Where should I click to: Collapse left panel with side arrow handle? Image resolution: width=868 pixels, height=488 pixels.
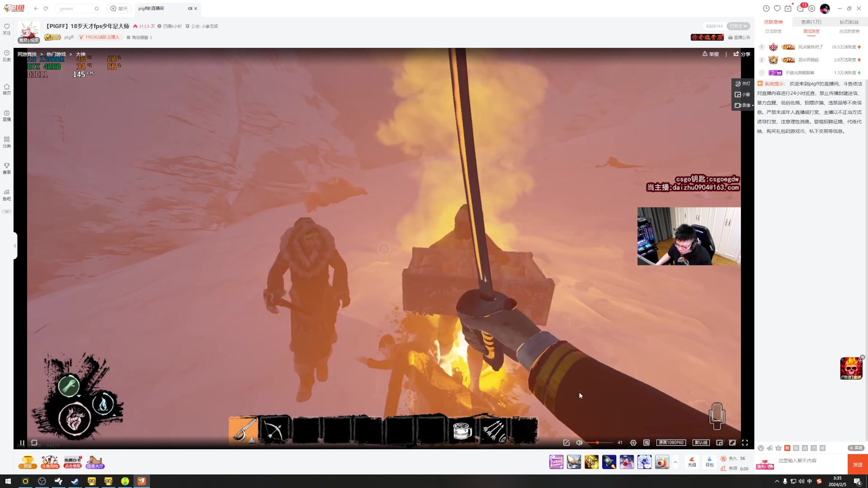(15, 246)
